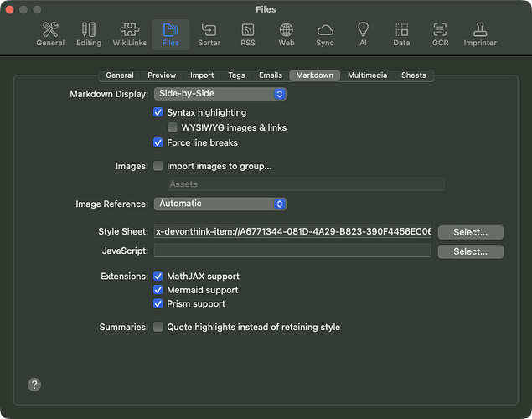The image size is (532, 419).
Task: Click the help question mark button
Action: (x=34, y=385)
